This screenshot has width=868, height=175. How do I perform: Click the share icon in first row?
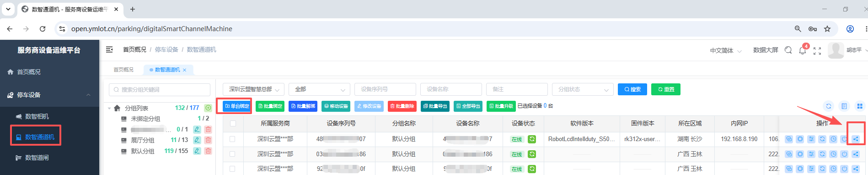(x=856, y=139)
